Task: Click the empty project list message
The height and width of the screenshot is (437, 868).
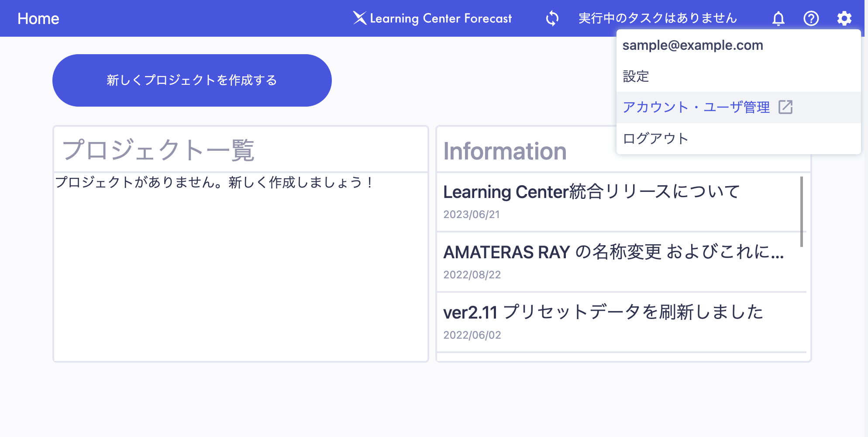Action: [x=214, y=183]
